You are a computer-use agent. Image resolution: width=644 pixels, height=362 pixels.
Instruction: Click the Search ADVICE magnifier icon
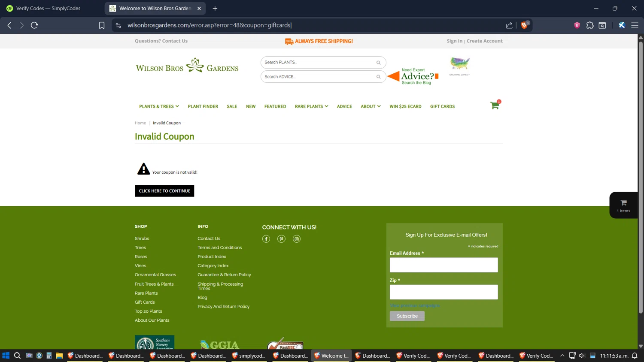coord(378,77)
